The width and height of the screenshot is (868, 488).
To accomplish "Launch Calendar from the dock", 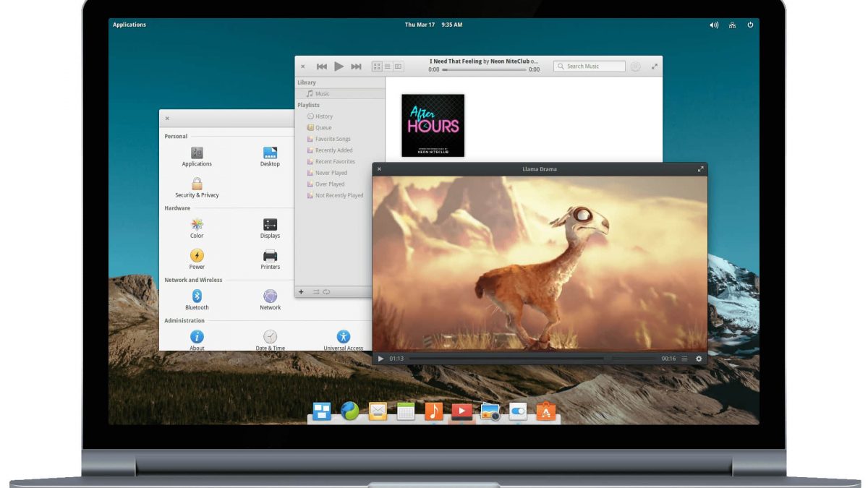I will point(406,411).
